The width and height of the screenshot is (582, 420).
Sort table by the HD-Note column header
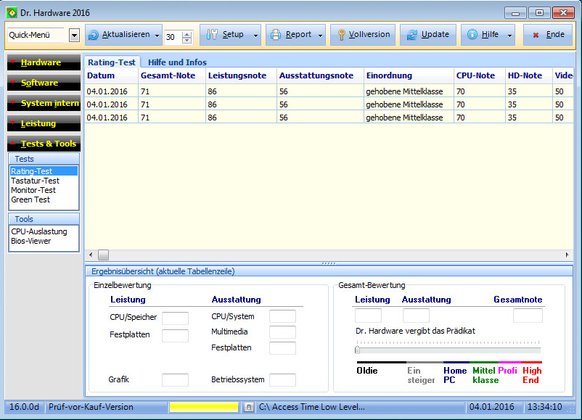(529, 76)
